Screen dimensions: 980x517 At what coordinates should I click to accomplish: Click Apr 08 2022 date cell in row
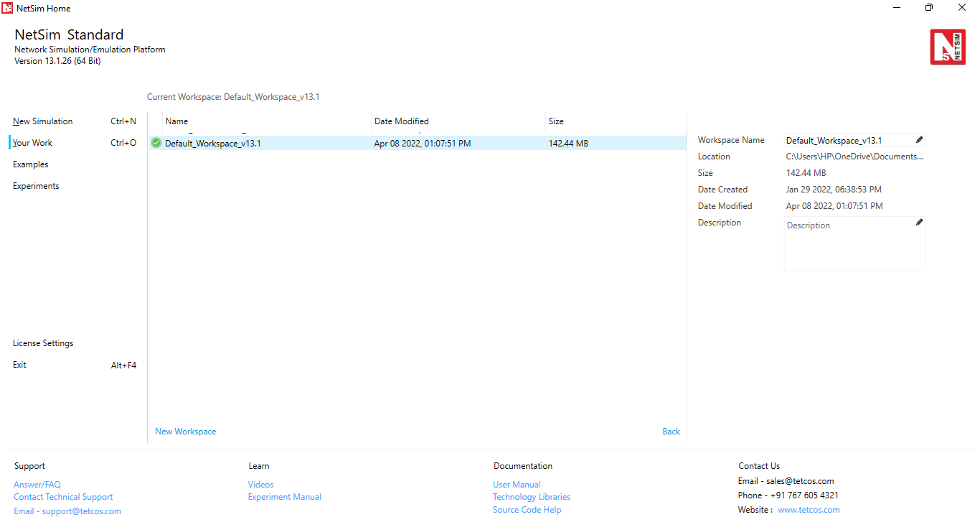pyautogui.click(x=423, y=144)
